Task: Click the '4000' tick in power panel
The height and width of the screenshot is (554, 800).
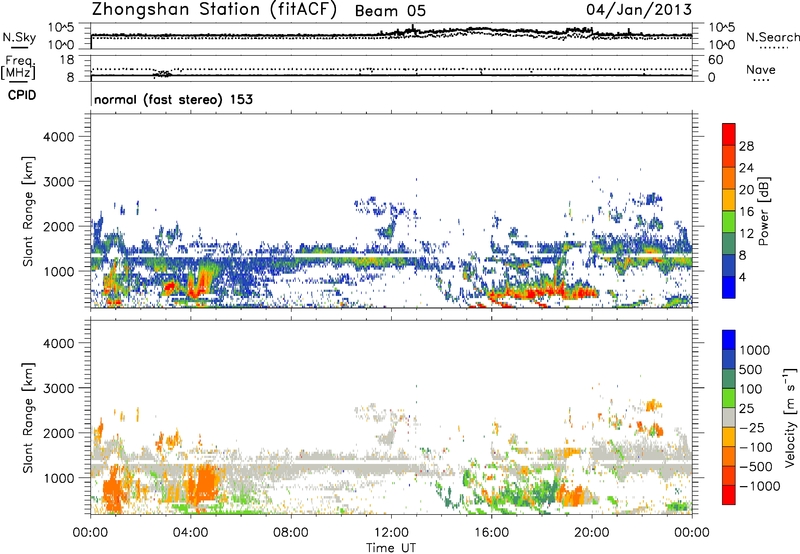Action: tap(58, 137)
